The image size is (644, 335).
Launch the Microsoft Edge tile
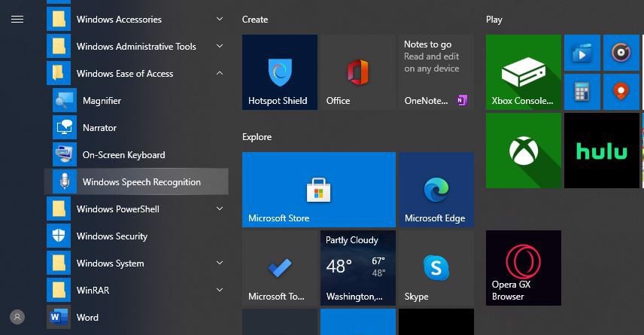(x=436, y=190)
